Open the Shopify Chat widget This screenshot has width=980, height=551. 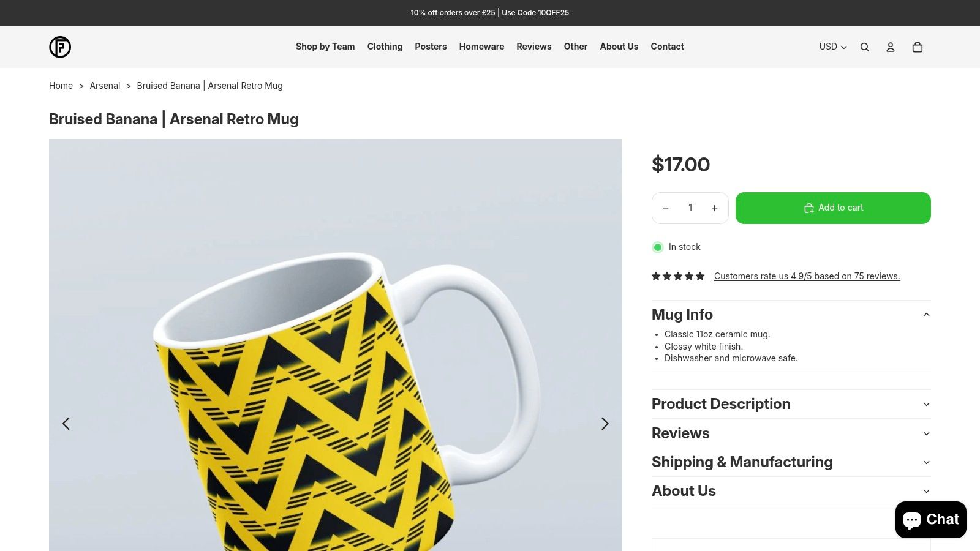pyautogui.click(x=930, y=520)
